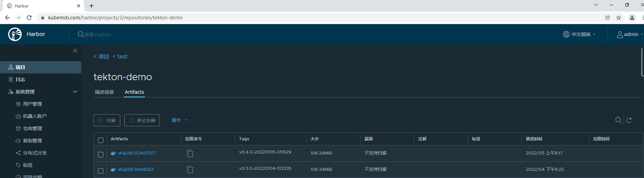Refresh the artifacts list

click(x=629, y=120)
